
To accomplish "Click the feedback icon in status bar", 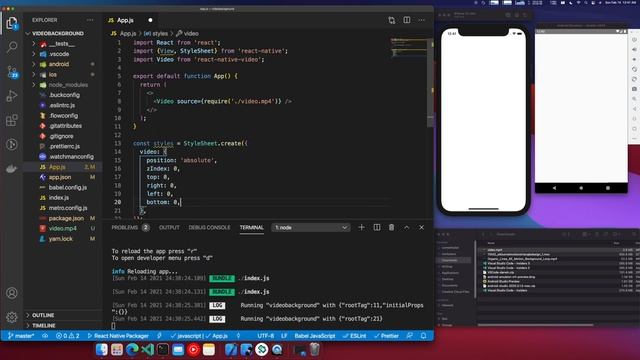I will pos(409,336).
